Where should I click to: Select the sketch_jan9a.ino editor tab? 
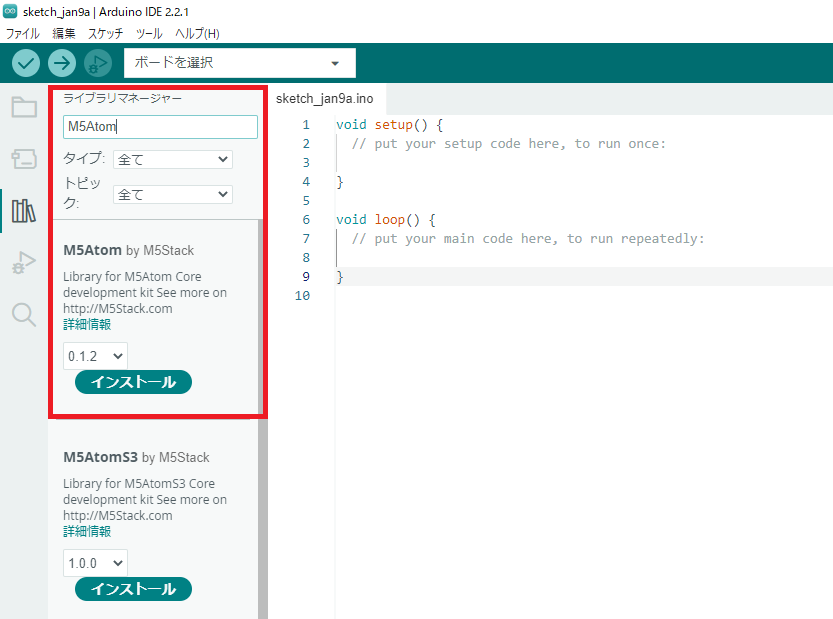coord(325,99)
